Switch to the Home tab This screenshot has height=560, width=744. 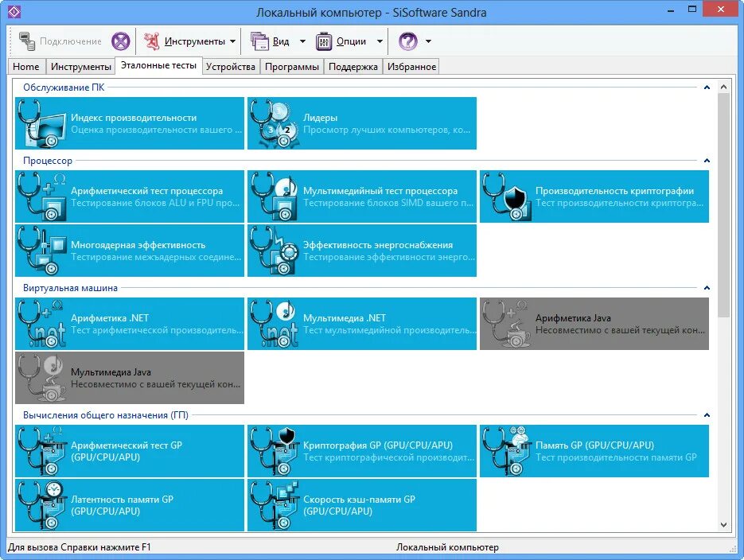pos(26,66)
